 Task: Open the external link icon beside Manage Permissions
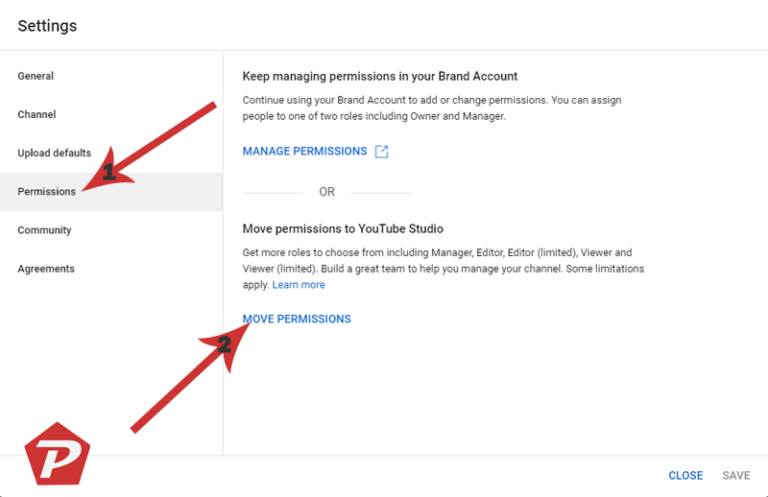pyautogui.click(x=381, y=152)
